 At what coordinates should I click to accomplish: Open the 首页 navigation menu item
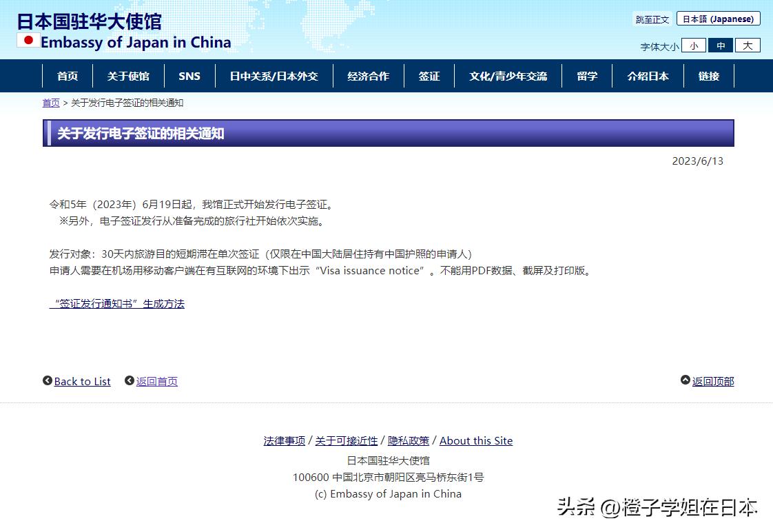point(67,76)
